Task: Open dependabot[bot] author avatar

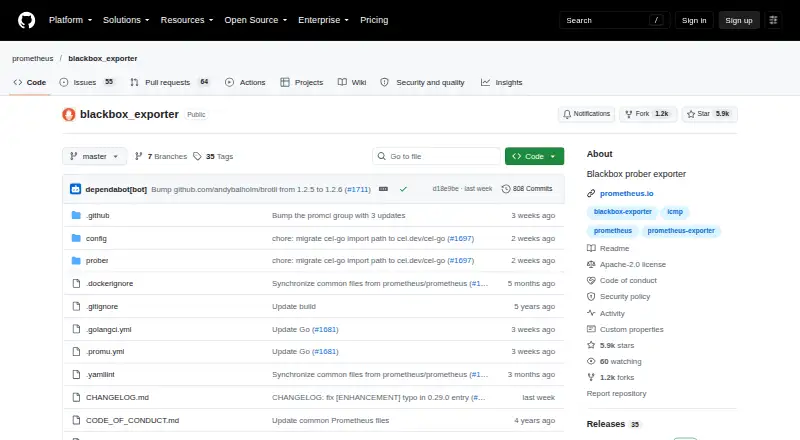Action: point(76,189)
